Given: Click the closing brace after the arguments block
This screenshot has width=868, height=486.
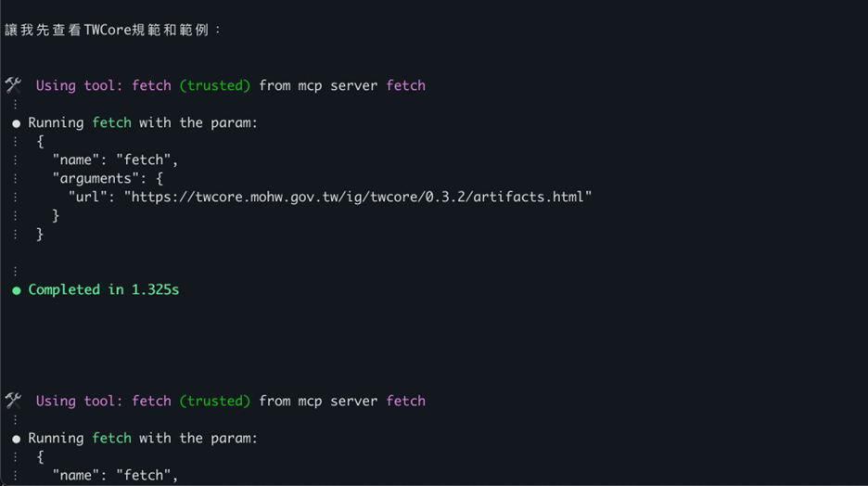Looking at the screenshot, I should [56, 215].
